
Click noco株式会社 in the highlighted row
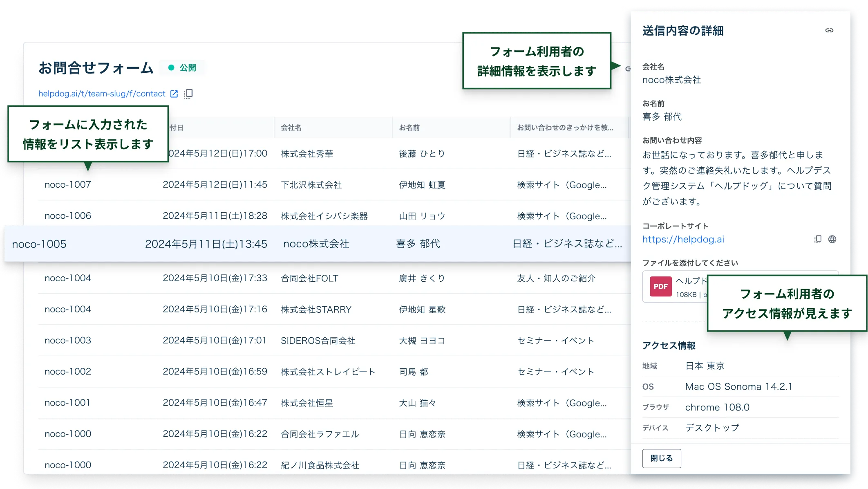pos(316,244)
